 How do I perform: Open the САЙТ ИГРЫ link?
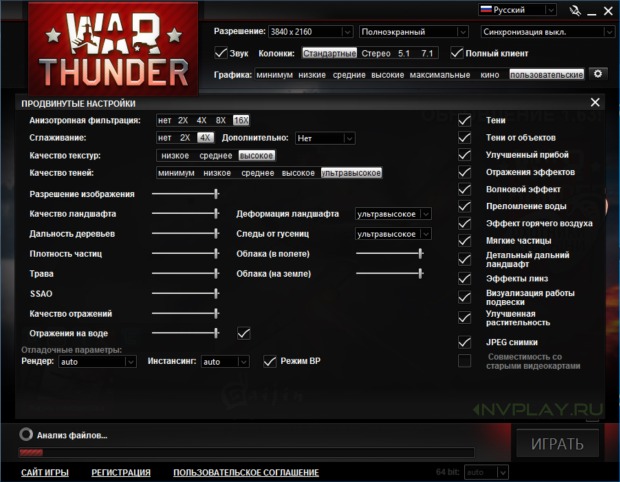pos(45,473)
